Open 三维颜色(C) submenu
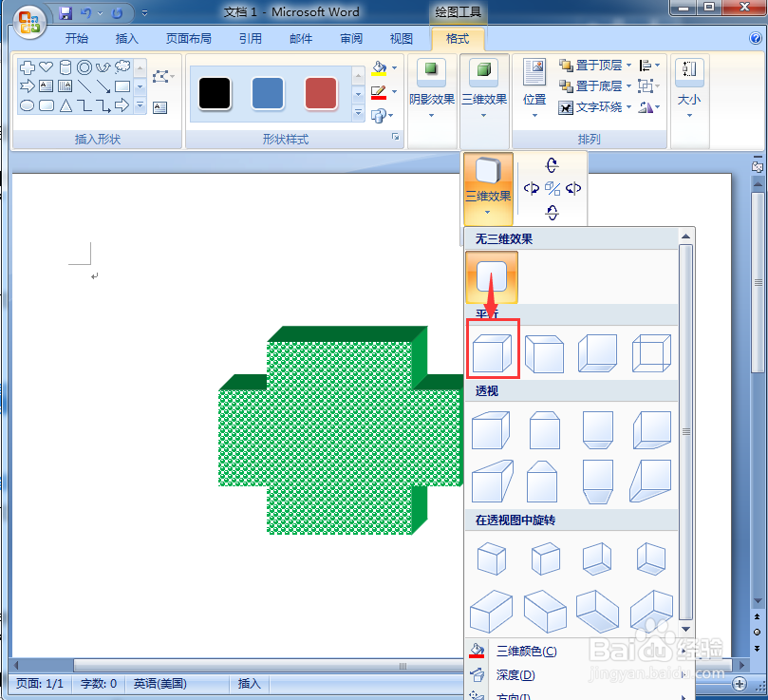This screenshot has height=700, width=768. [580, 651]
